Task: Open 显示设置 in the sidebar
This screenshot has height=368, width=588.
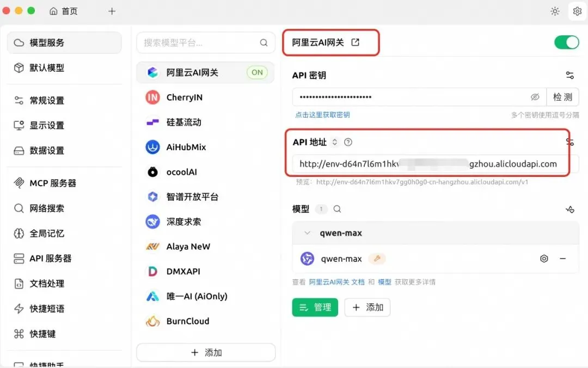Action: point(64,125)
